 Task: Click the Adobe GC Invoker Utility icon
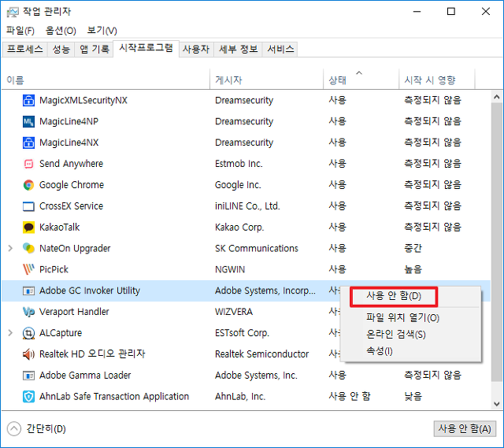(x=28, y=291)
